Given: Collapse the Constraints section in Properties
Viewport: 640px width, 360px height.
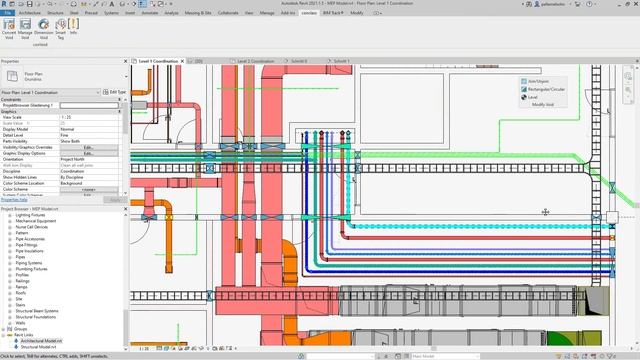Looking at the screenshot, I should coord(120,100).
